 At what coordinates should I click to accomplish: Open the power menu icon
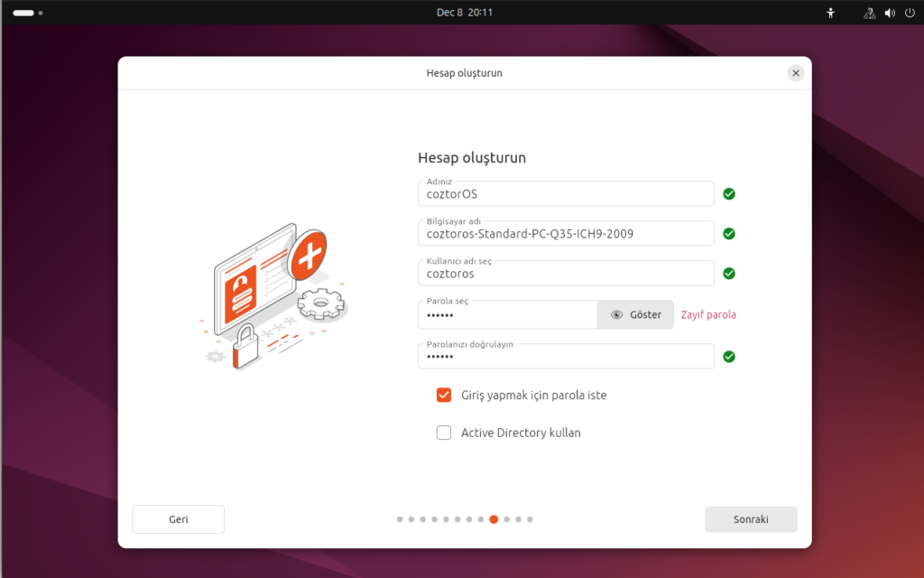coord(909,13)
